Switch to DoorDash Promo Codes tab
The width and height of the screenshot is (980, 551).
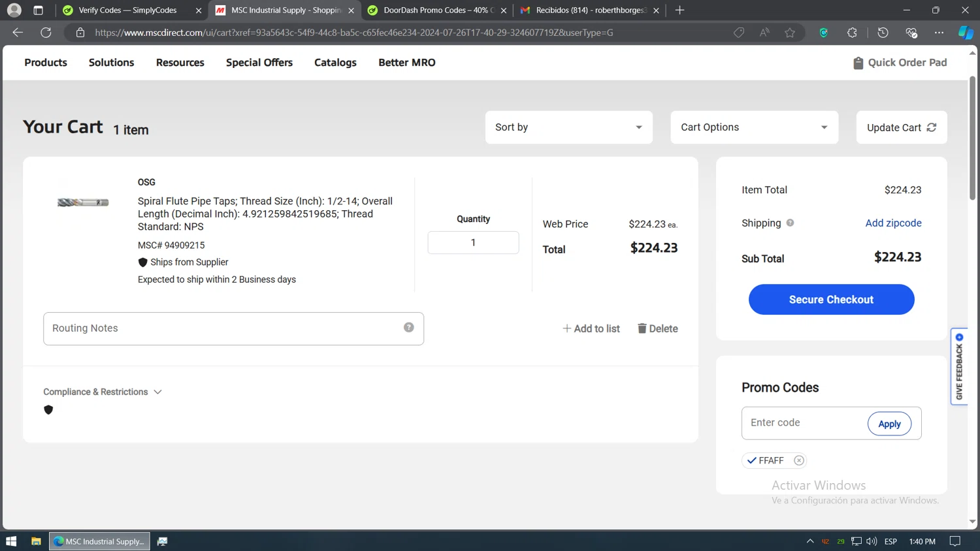(436, 10)
